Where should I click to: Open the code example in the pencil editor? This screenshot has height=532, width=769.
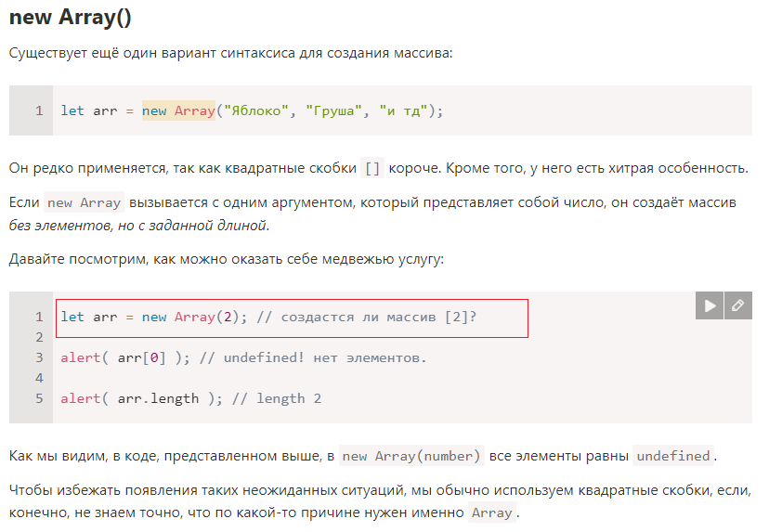738,305
